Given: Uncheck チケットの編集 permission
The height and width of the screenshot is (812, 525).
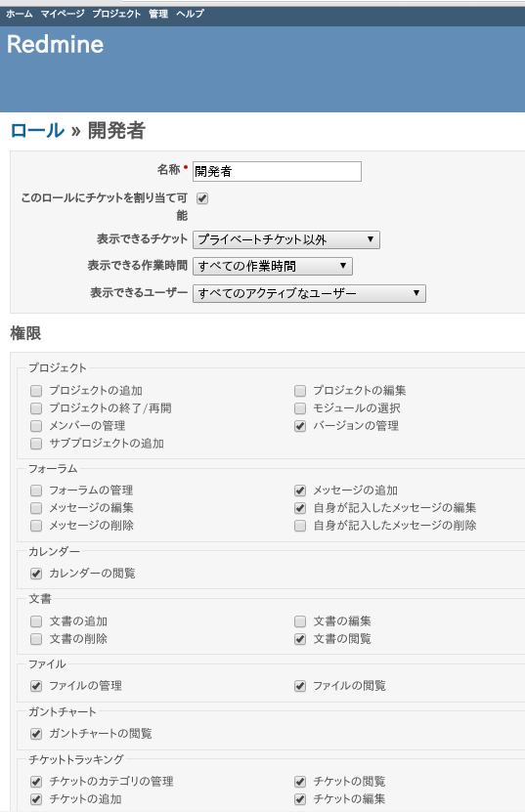Looking at the screenshot, I should point(300,799).
